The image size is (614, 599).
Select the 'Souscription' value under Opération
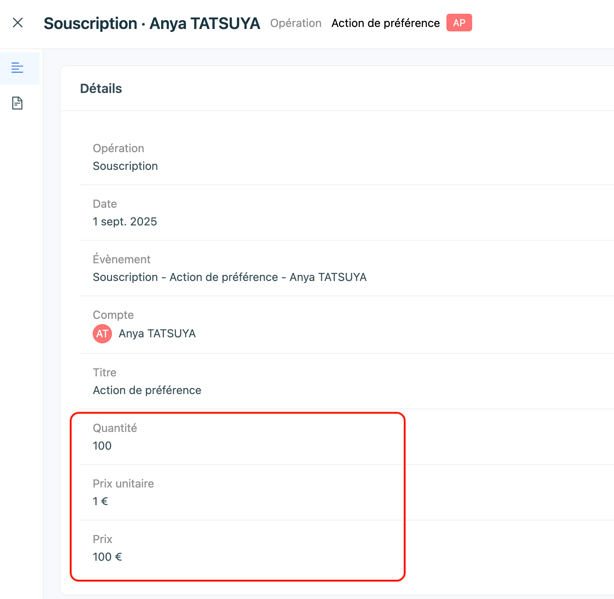coord(125,166)
